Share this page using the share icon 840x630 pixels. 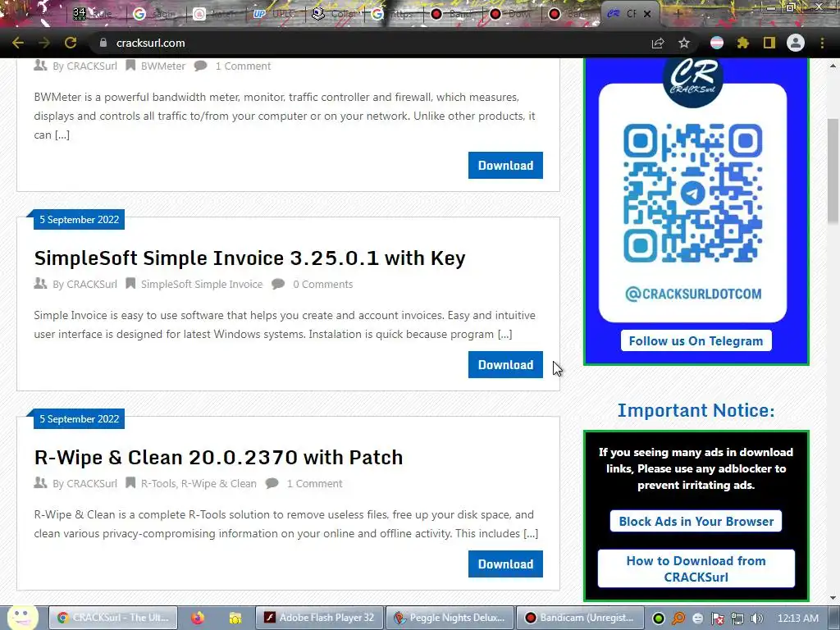(x=658, y=43)
